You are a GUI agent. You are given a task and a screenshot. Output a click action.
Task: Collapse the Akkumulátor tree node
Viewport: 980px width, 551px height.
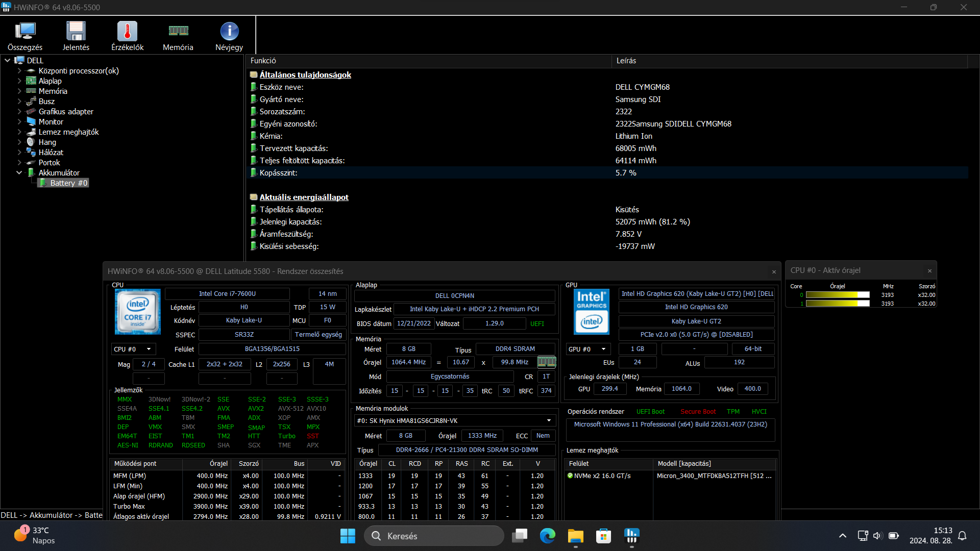coord(19,172)
